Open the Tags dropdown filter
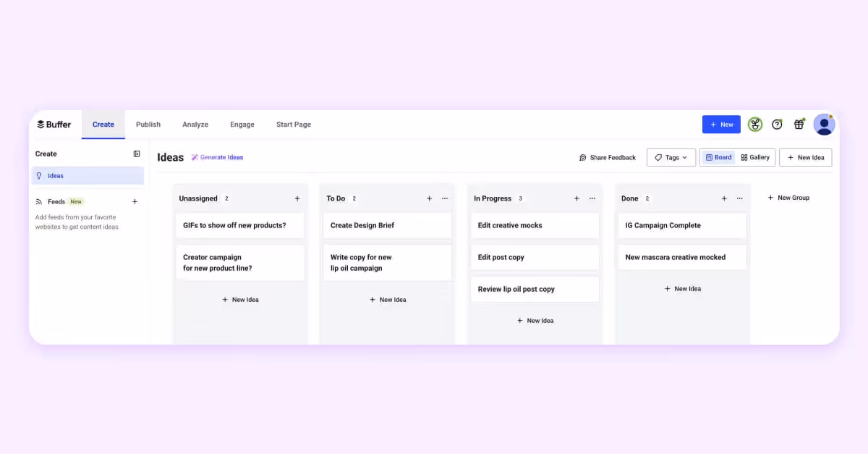The height and width of the screenshot is (454, 868). [671, 157]
